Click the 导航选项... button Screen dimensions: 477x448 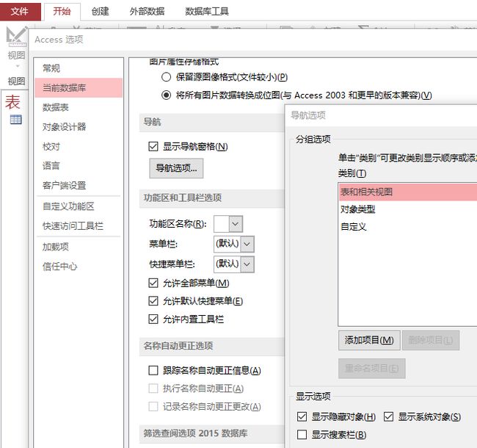[176, 168]
